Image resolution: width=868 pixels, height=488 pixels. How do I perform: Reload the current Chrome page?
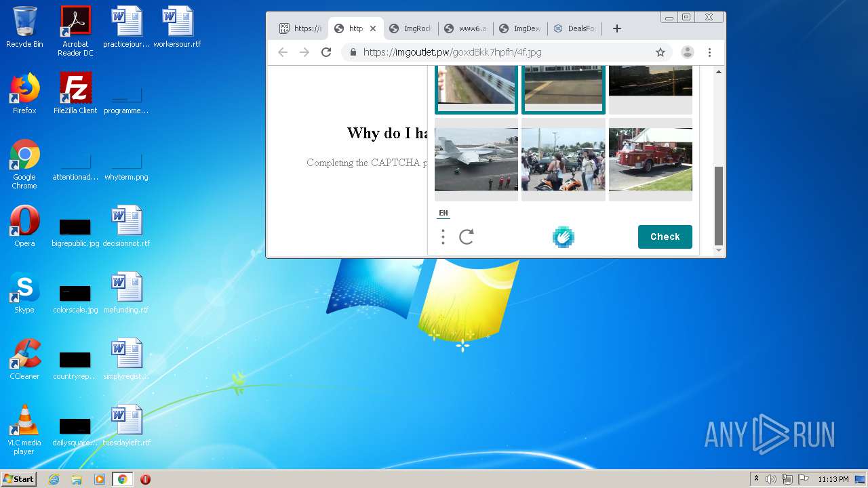[x=326, y=52]
